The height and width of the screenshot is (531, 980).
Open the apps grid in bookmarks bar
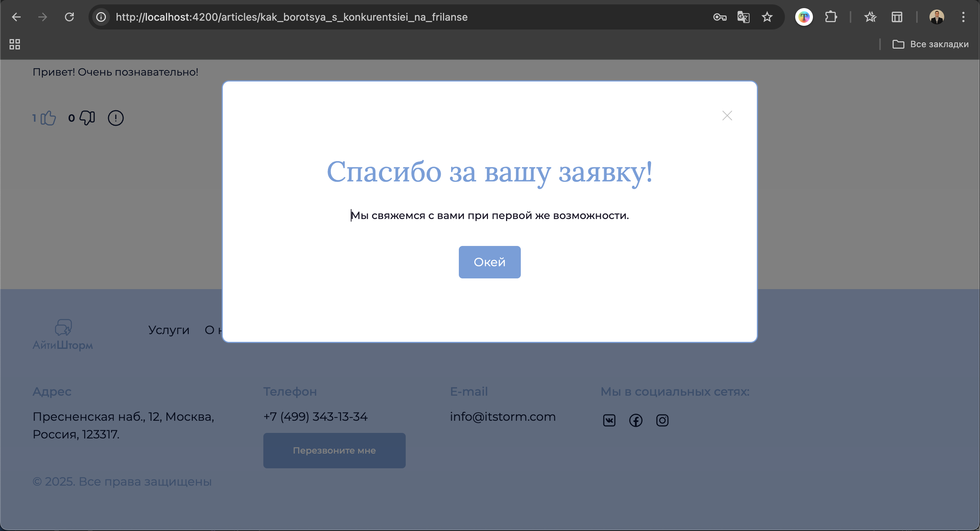tap(15, 45)
